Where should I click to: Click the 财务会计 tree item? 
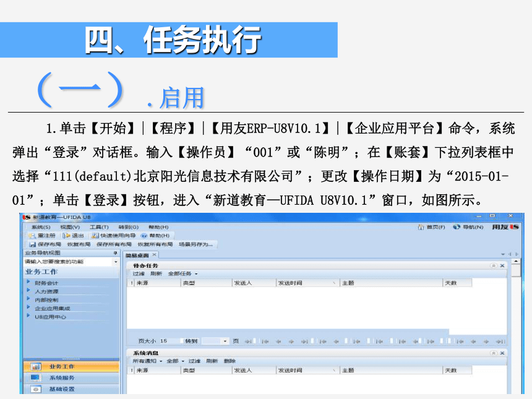[46, 283]
